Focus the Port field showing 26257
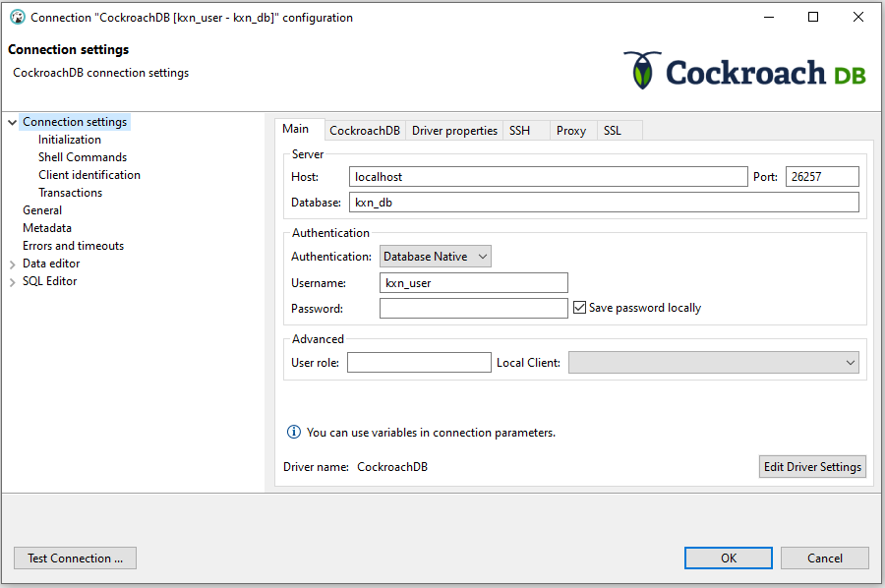This screenshot has width=885, height=588. point(822,177)
